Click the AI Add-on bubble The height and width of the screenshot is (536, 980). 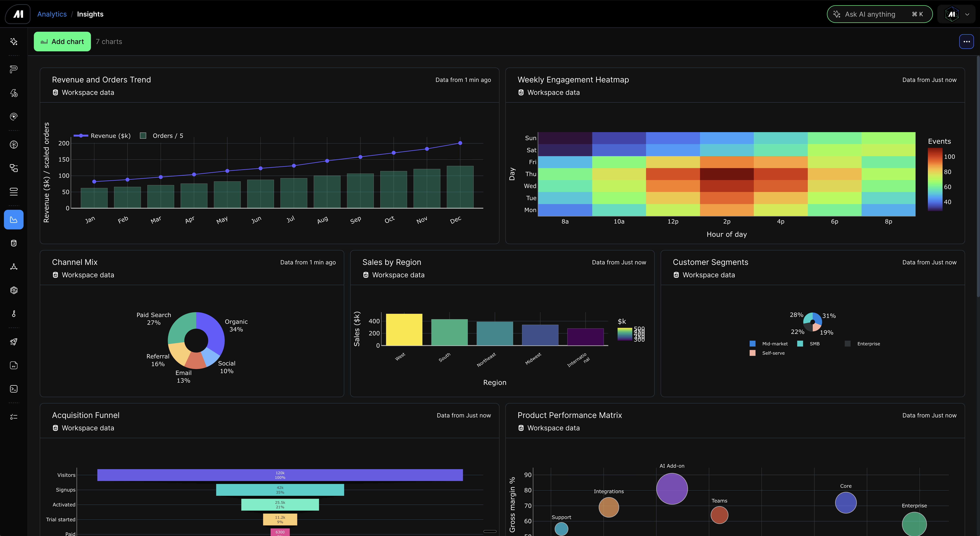(672, 489)
